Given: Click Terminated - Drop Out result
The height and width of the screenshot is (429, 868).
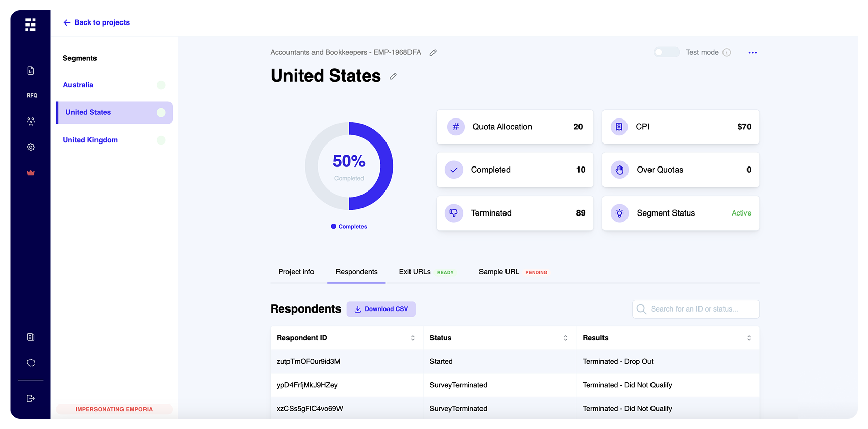Looking at the screenshot, I should (x=618, y=361).
